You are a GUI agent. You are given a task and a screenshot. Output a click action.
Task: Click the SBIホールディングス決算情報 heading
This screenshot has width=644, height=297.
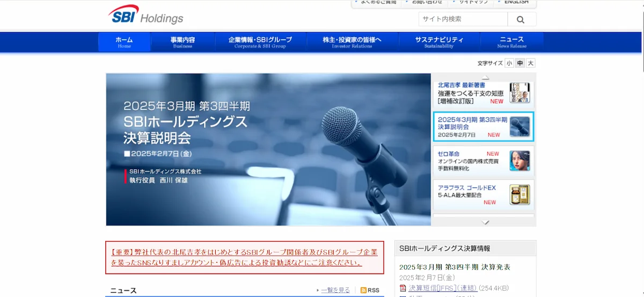point(444,248)
